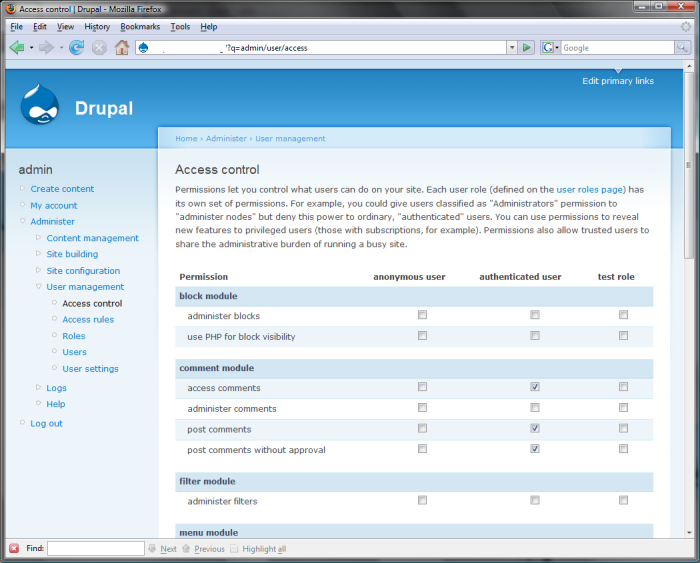
Task: Click the Drupal drop logo
Action: pyautogui.click(x=40, y=104)
